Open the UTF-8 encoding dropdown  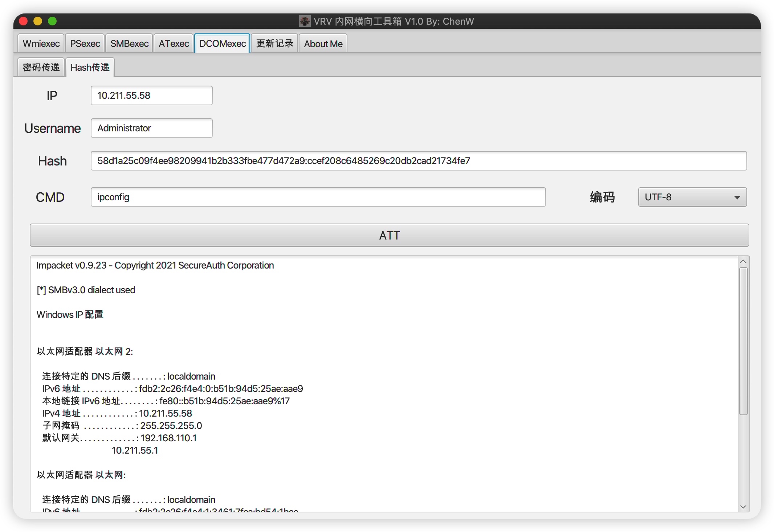point(692,197)
